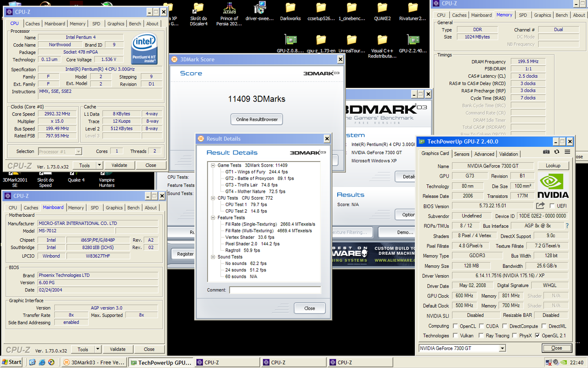Click the Ragtroll 50.9 fps result row
The image size is (588, 368).
pyautogui.click(x=243, y=250)
